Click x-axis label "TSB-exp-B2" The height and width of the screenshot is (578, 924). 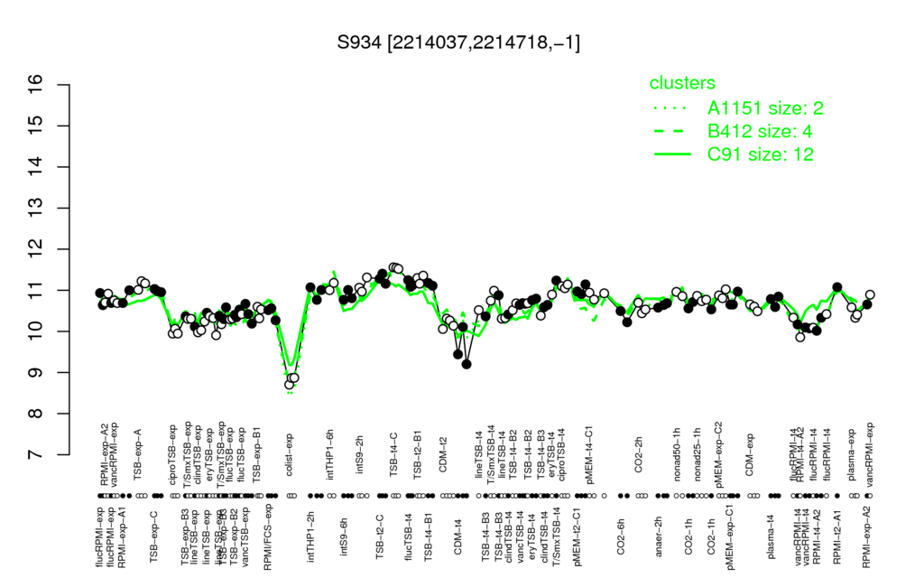pyautogui.click(x=234, y=536)
